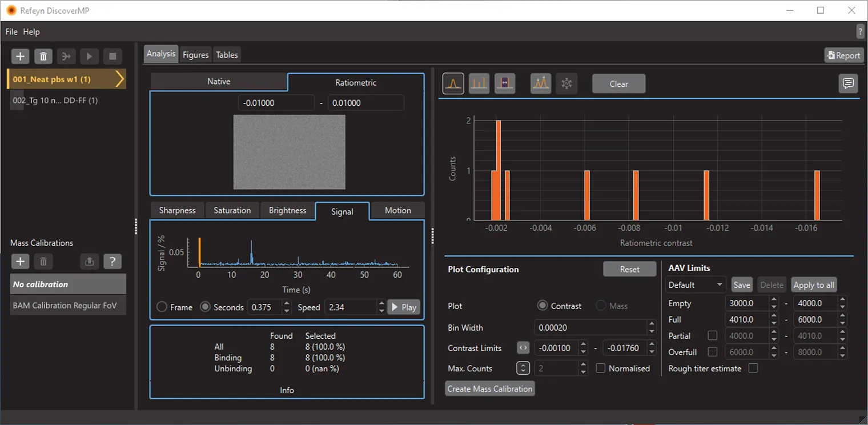Select the 002_Tg 10 n... DD-FF (1) file
Screen dimensions: 868x425
pos(67,100)
